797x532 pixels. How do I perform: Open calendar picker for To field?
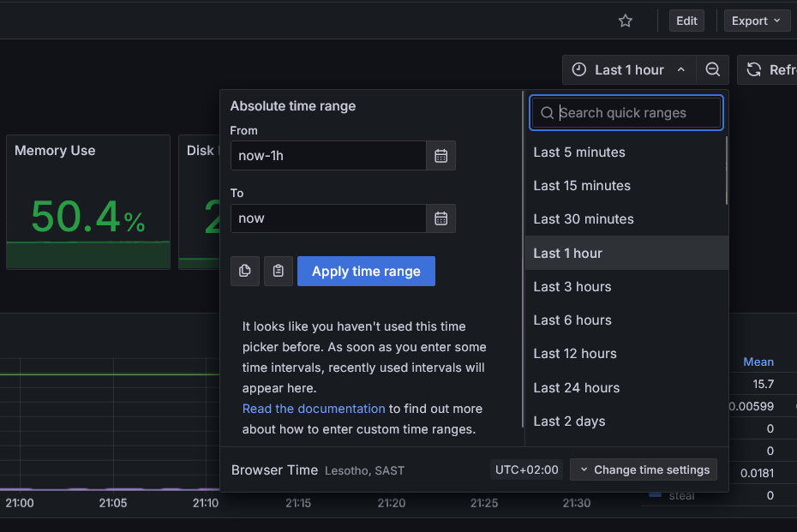click(440, 218)
